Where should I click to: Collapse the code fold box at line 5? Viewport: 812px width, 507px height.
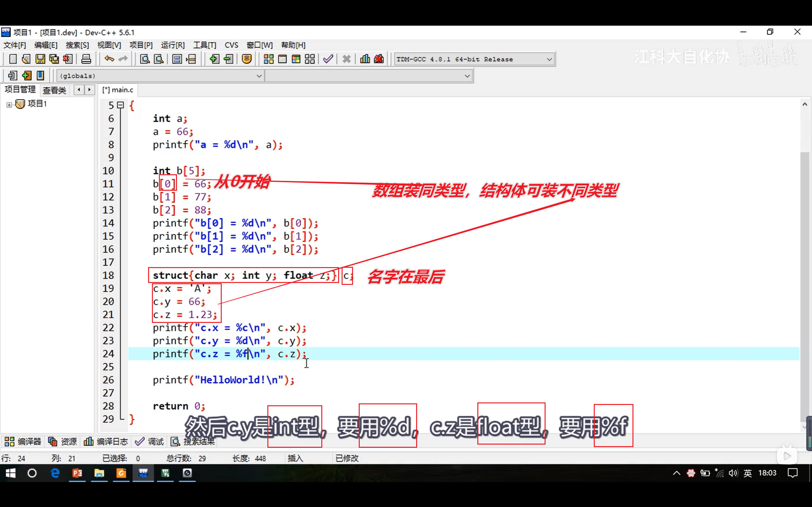(x=121, y=105)
